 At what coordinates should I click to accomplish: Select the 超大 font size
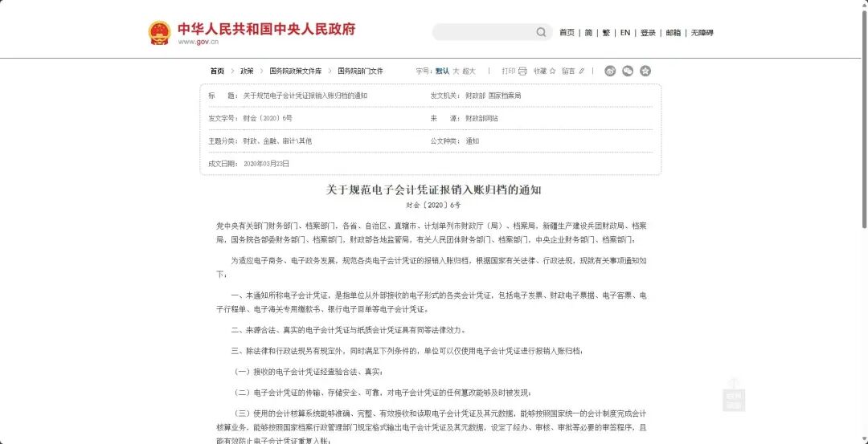point(469,71)
